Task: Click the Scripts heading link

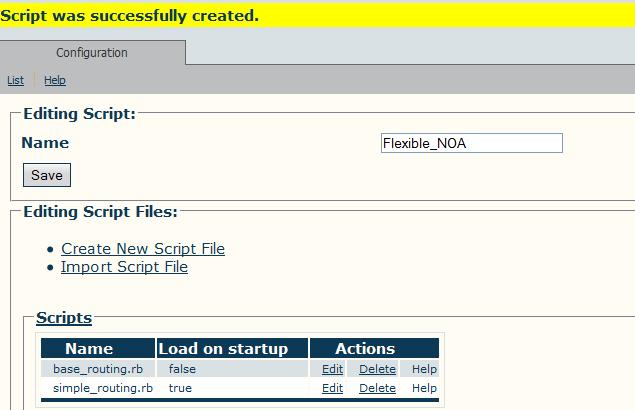Action: [64, 318]
